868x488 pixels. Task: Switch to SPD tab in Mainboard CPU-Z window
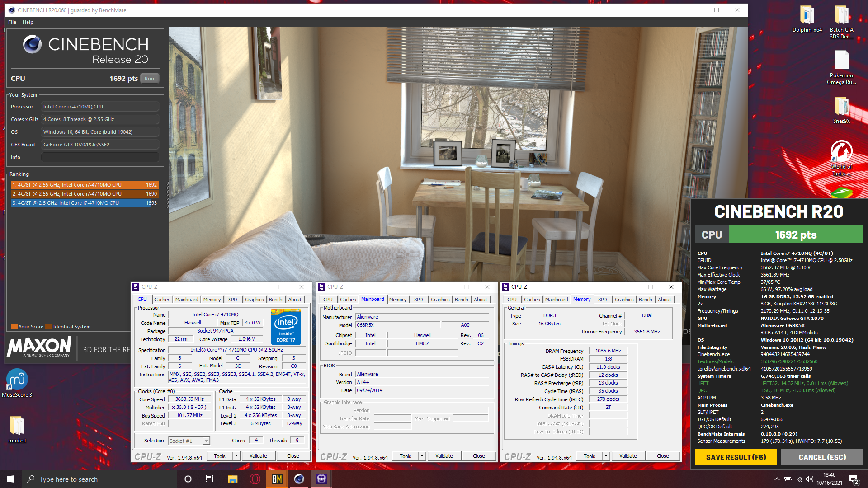(418, 300)
